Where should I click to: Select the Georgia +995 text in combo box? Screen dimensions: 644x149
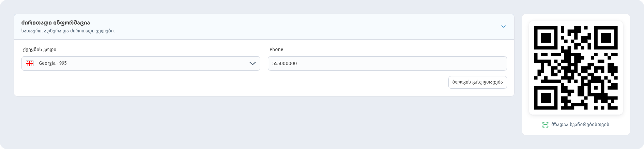53,63
